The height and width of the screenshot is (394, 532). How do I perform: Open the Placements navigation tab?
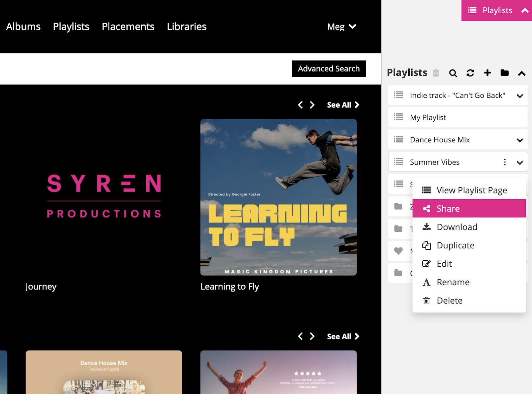tap(128, 27)
